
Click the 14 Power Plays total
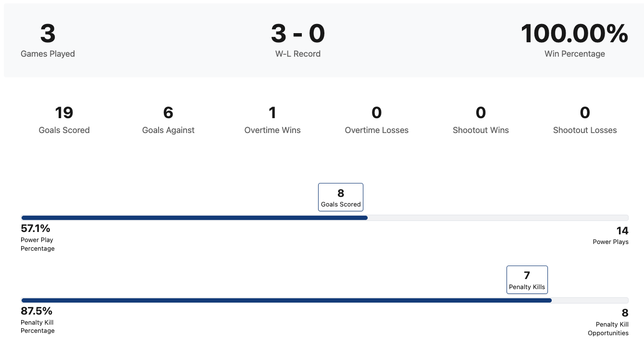[622, 231]
